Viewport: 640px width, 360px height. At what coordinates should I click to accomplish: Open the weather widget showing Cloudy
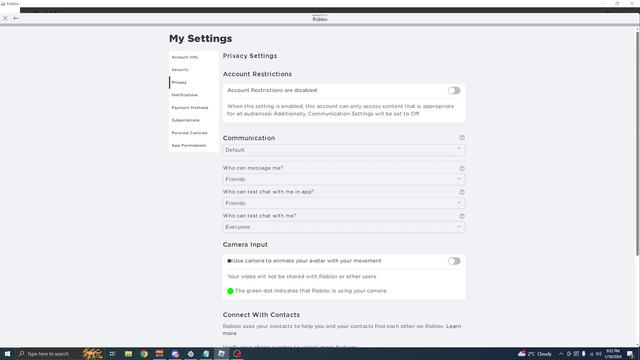click(x=535, y=354)
